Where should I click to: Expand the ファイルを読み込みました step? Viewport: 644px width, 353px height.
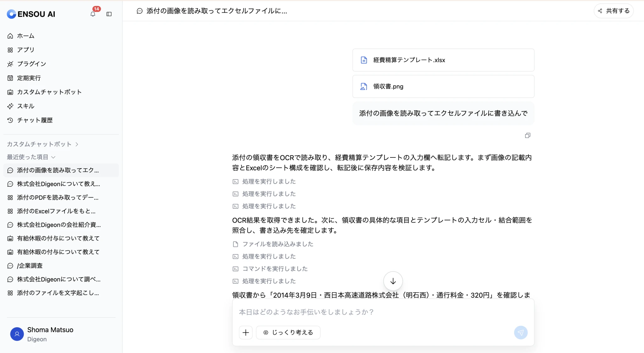pos(273,244)
